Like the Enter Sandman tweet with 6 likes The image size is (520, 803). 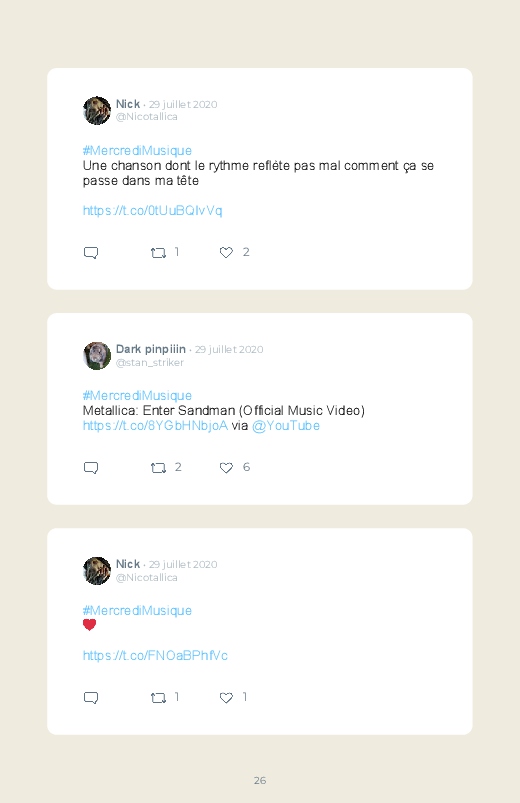click(x=226, y=468)
